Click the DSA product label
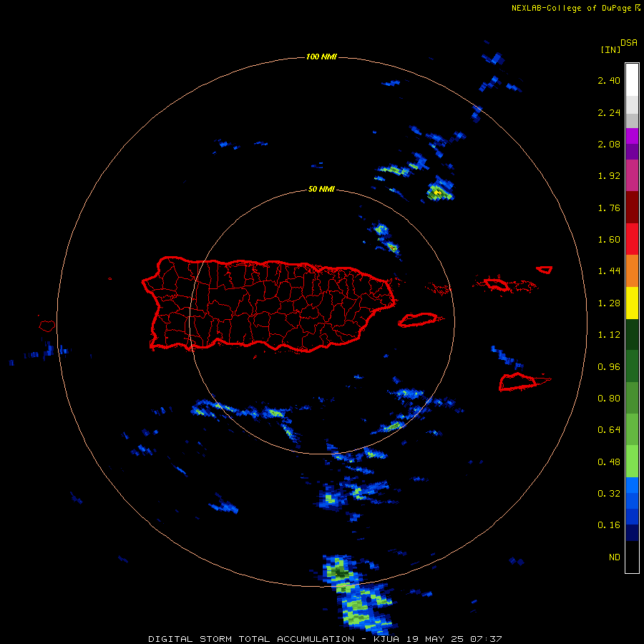The image size is (644, 644). pyautogui.click(x=629, y=42)
